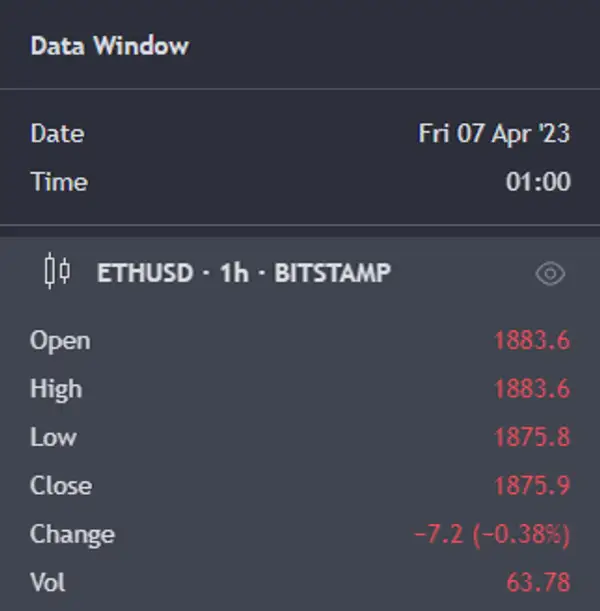Click the Low row label
Image resolution: width=600 pixels, height=611 pixels.
(x=53, y=437)
